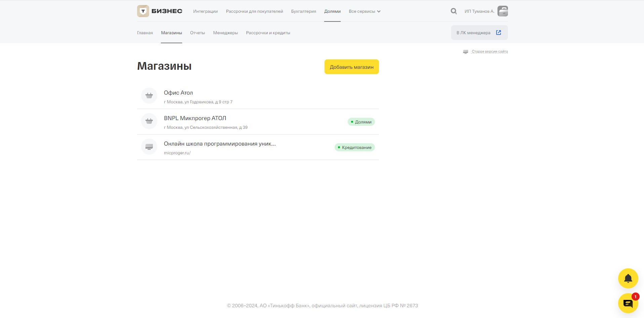Viewport: 644px width, 318px height.
Task: Open notifications bell button
Action: 628,278
